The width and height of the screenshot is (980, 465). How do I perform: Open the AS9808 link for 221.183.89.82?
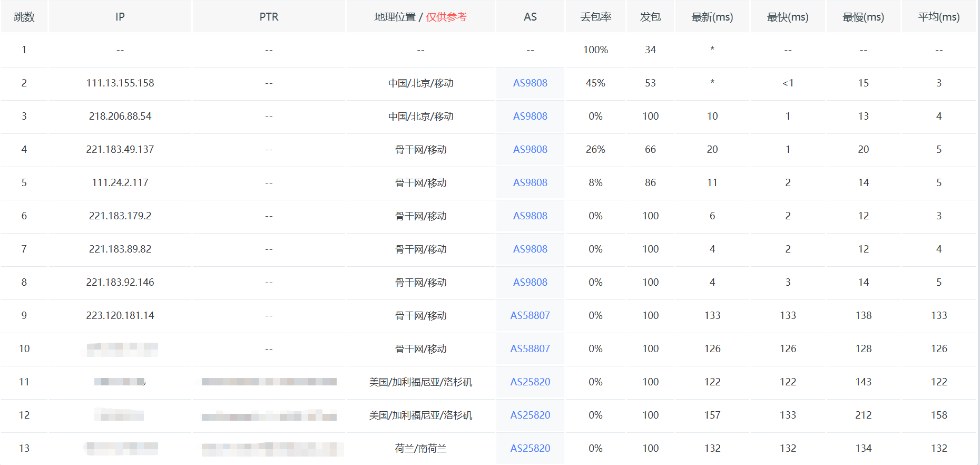pos(530,249)
